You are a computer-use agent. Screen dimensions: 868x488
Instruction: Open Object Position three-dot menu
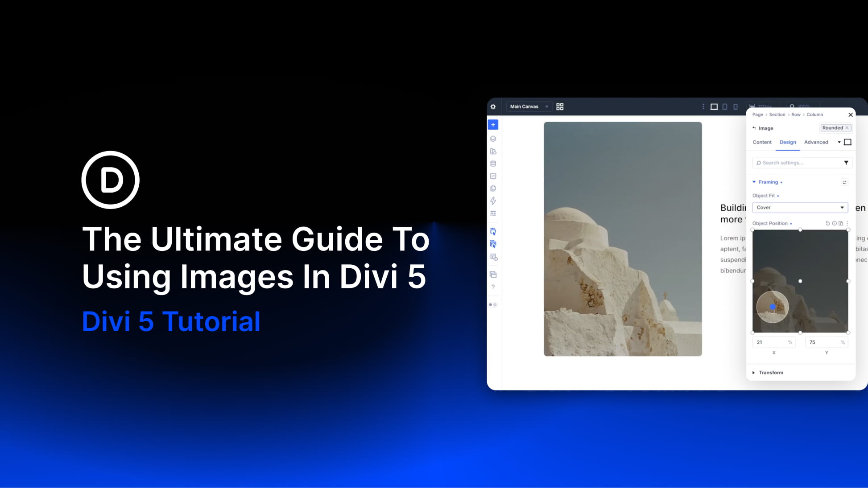[847, 223]
